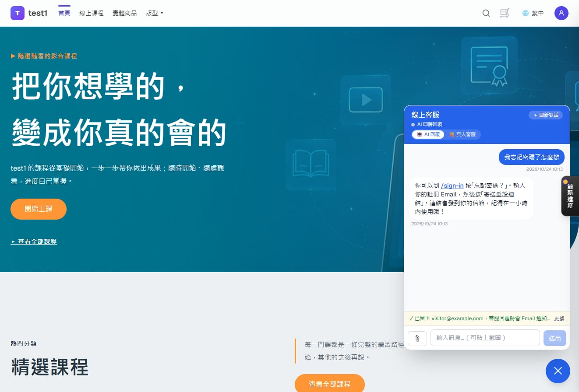Open the 最新進度 side tab
Image resolution: width=579 pixels, height=392 pixels.
[x=570, y=196]
